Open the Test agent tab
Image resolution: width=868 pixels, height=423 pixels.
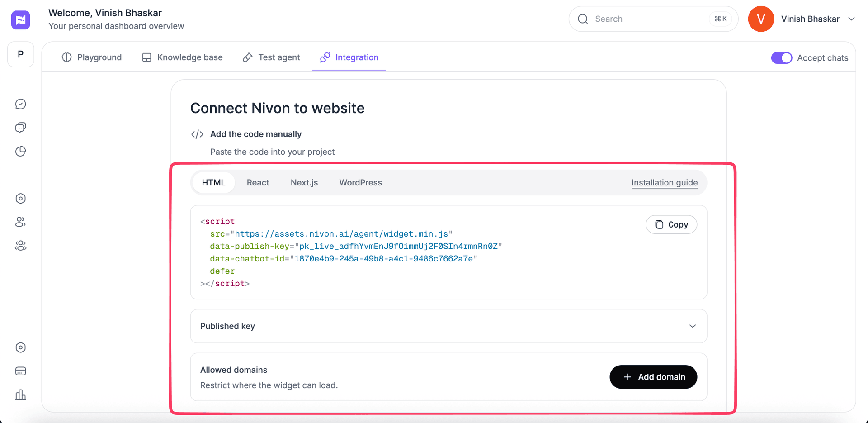(x=271, y=57)
